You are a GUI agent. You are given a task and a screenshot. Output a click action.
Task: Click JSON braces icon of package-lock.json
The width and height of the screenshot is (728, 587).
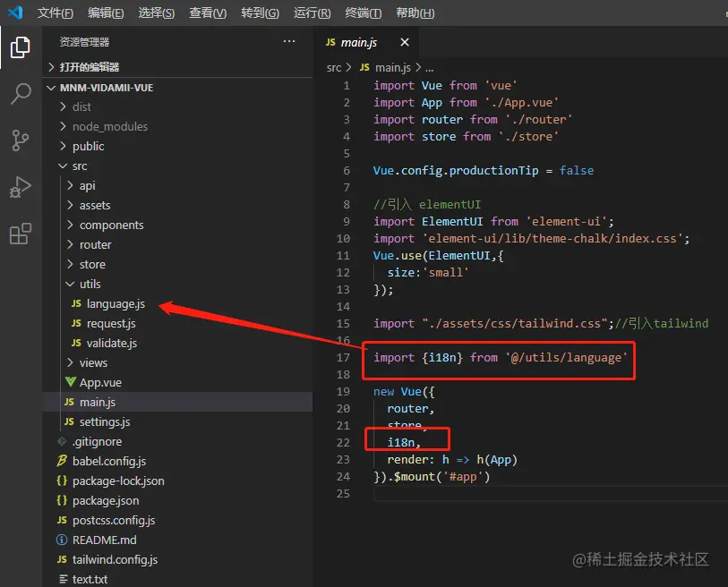(62, 481)
